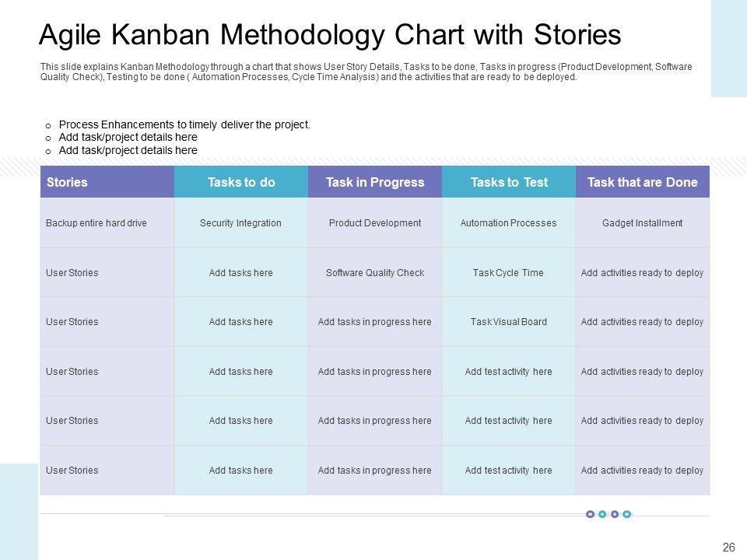
Task: Click the slide description paragraph under the title
Action: pos(366,72)
